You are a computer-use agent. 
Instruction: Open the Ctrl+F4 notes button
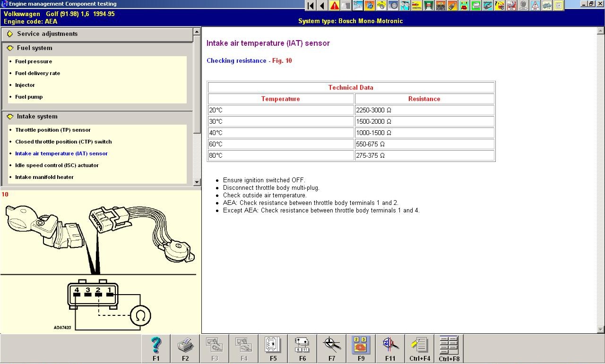[420, 348]
